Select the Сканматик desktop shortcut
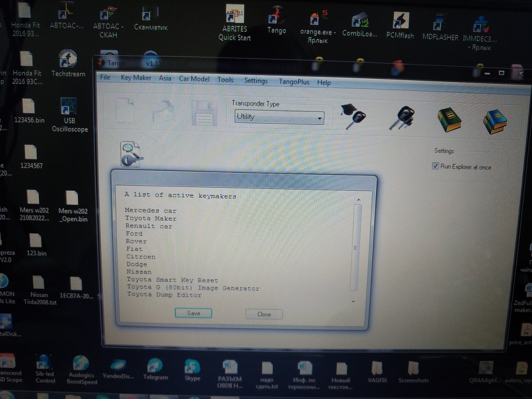 point(151,18)
